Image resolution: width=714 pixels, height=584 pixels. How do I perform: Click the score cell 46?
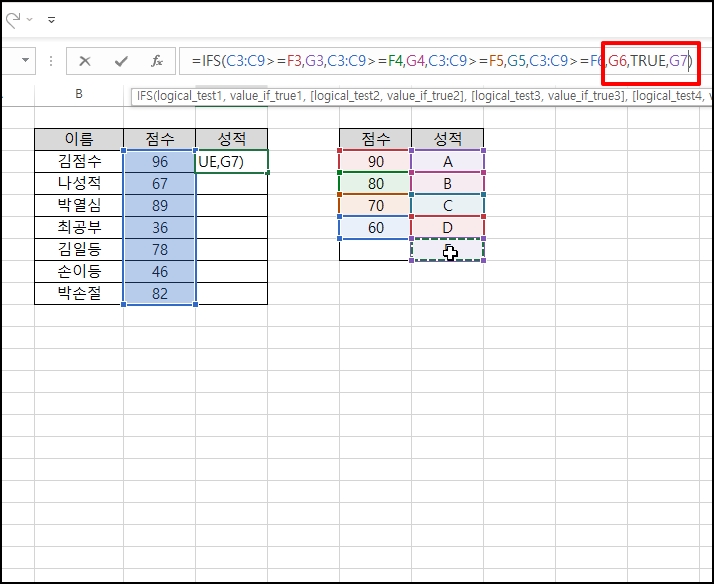pos(160,271)
